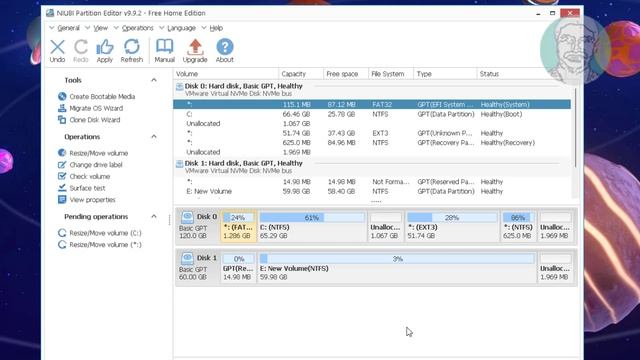This screenshot has height=360, width=640.
Task: Sort by the Volume column header
Action: tap(226, 74)
